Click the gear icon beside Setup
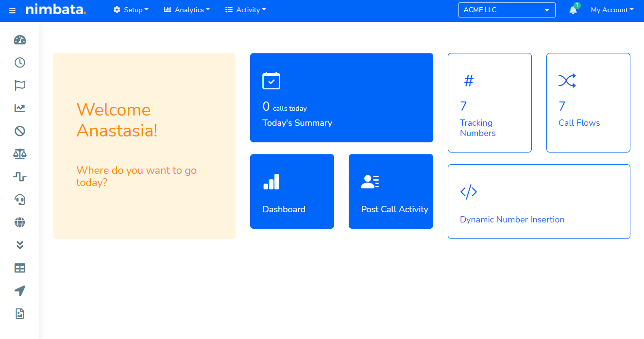The image size is (644, 339). tap(117, 10)
